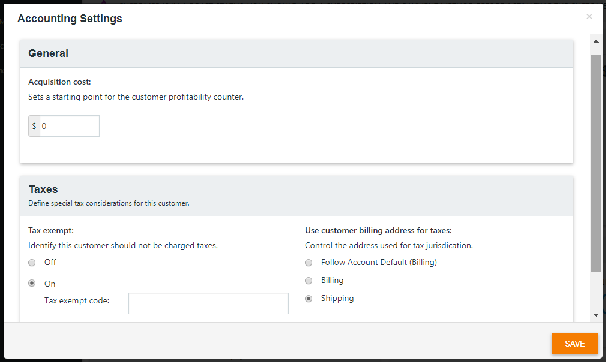Click 'Sets a starting point' description text
The image size is (608, 364).
[136, 97]
